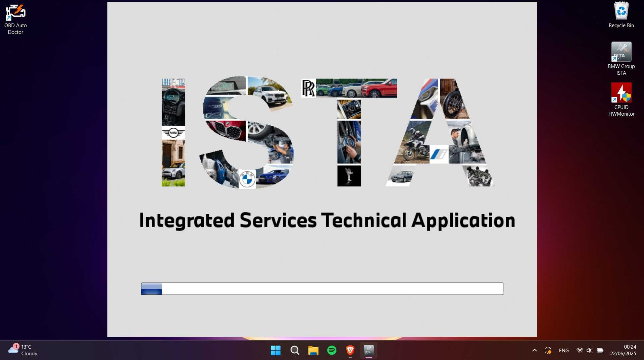Open CPUID HWMonitor desktop shortcut
Viewport: 644px width, 360px height.
pyautogui.click(x=621, y=100)
